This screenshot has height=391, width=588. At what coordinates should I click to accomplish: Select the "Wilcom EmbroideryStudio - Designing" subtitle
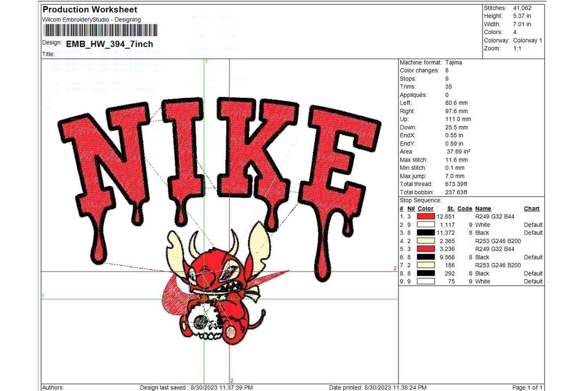tap(91, 20)
